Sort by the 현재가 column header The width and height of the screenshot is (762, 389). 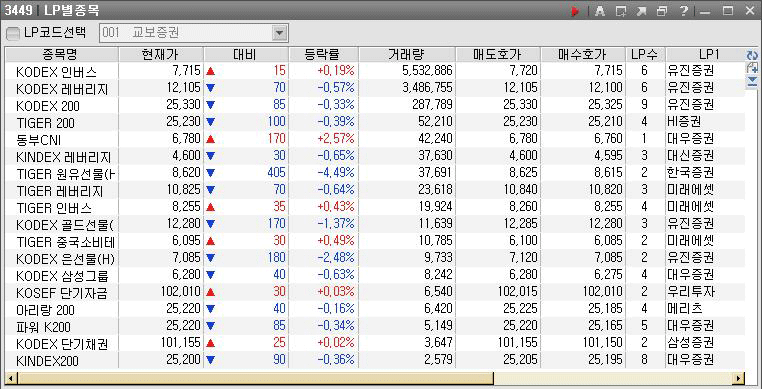161,54
